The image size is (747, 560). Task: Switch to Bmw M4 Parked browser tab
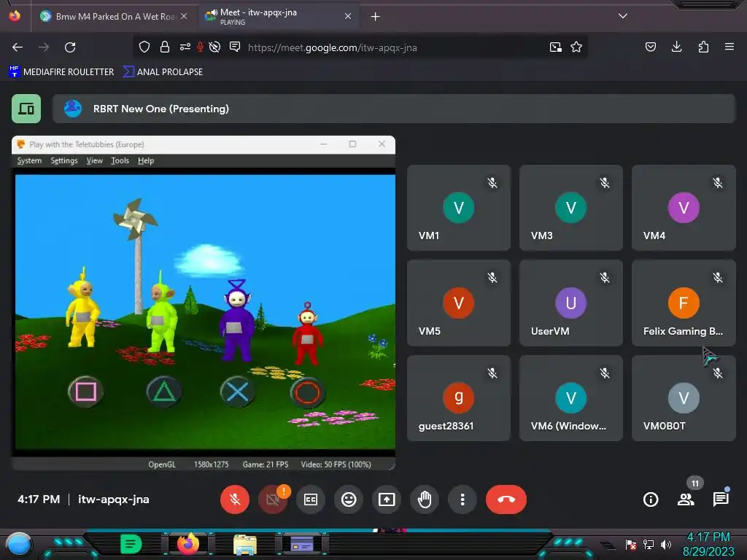point(114,17)
